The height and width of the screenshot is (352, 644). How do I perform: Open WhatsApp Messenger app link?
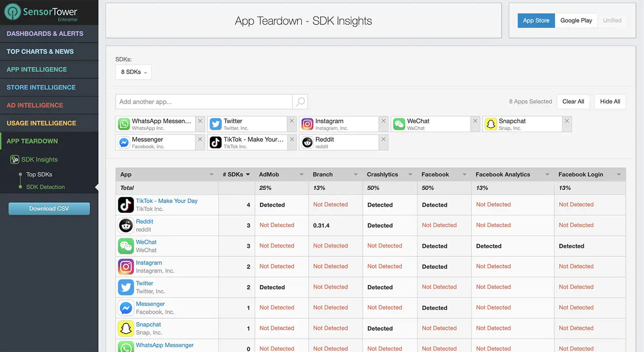(x=165, y=345)
